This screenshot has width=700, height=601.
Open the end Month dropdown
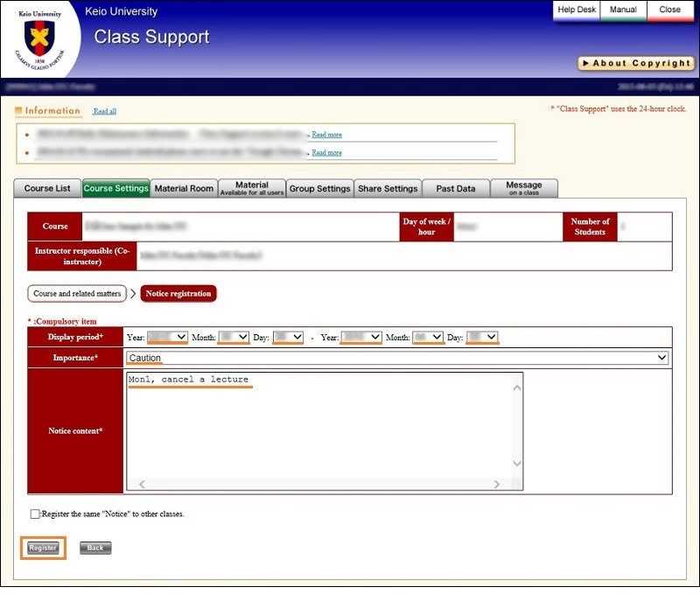point(428,337)
